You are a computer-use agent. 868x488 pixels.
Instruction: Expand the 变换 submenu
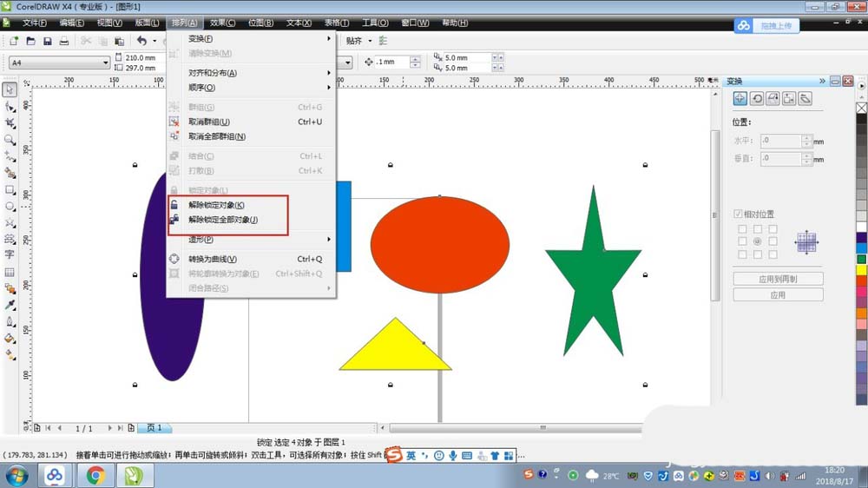(x=251, y=39)
